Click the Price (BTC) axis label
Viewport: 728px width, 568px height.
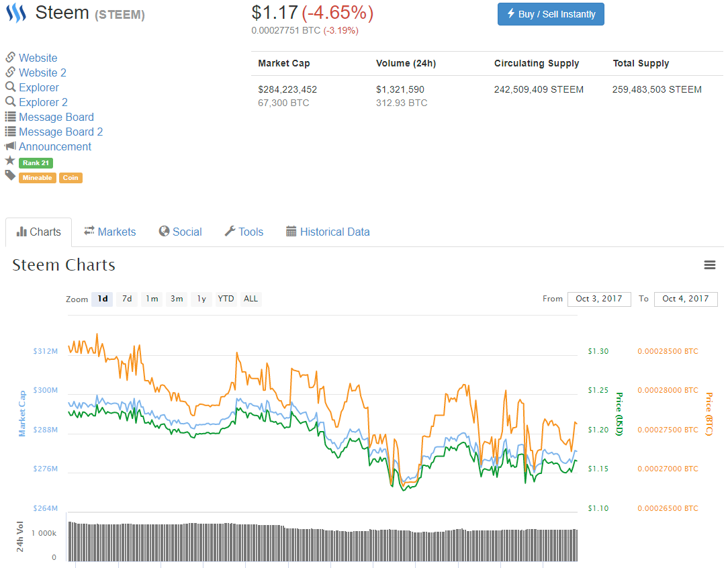pyautogui.click(x=709, y=414)
